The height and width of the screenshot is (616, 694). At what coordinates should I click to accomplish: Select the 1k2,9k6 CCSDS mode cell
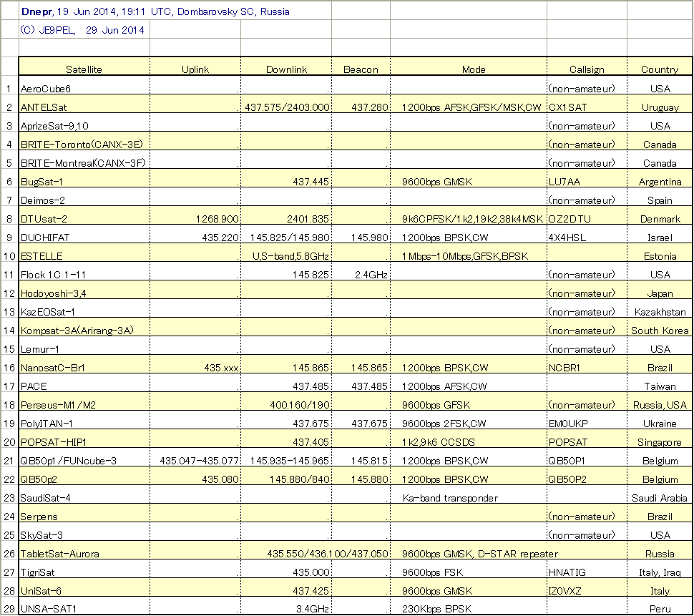point(469,438)
